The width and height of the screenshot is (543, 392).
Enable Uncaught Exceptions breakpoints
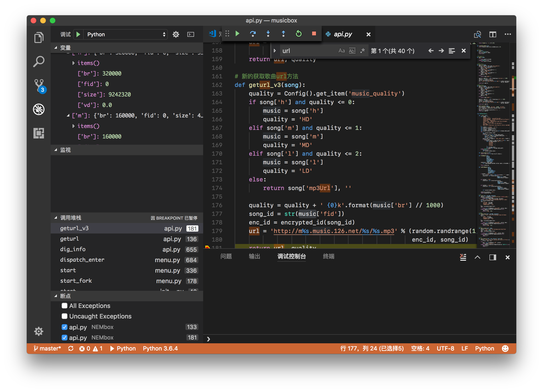click(64, 316)
